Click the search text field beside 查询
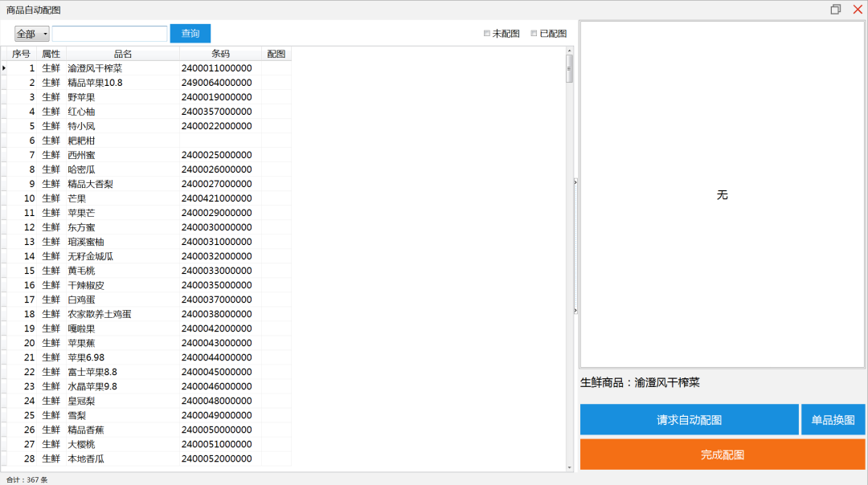 point(109,34)
